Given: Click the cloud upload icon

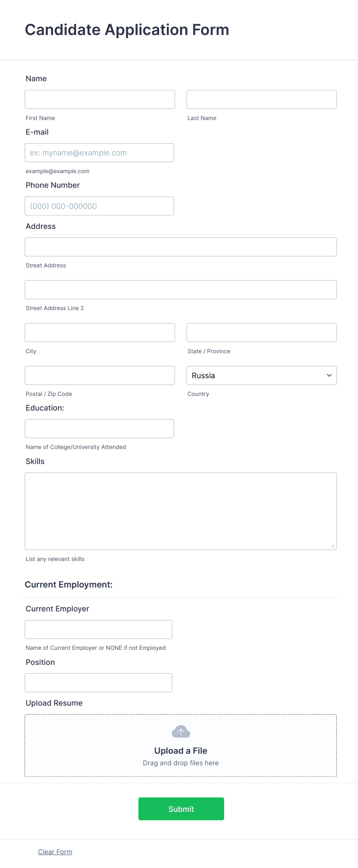Looking at the screenshot, I should click(181, 731).
